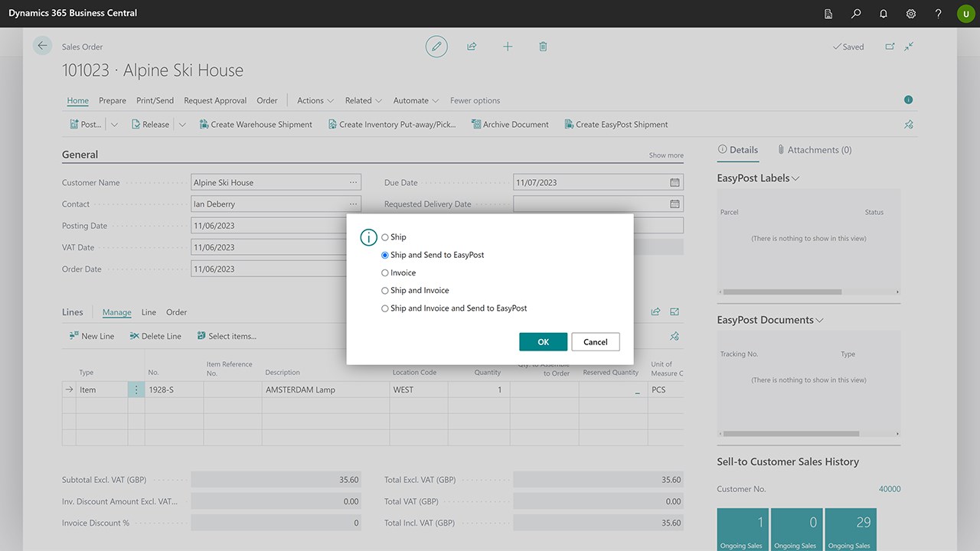Switch to the Home tab

[78, 100]
